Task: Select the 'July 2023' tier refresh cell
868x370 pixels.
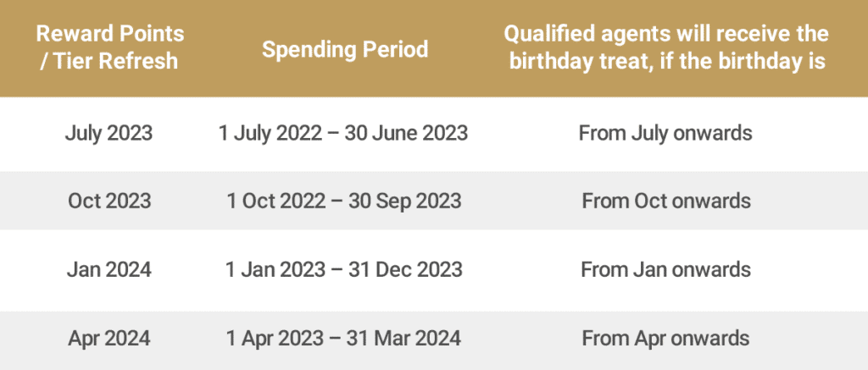Action: click(x=109, y=133)
